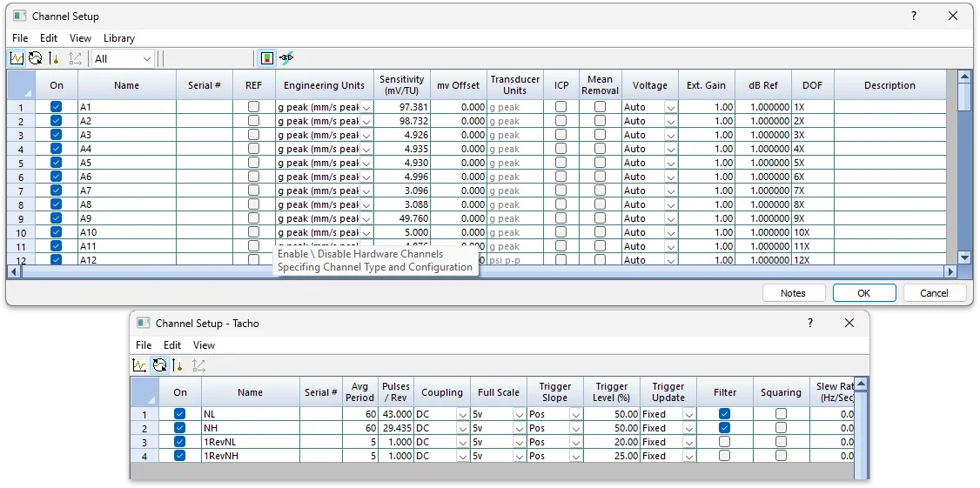Viewport: 980px width, 488px height.
Task: Click vertical scrollbar up arrow in Tacho table
Action: (861, 384)
